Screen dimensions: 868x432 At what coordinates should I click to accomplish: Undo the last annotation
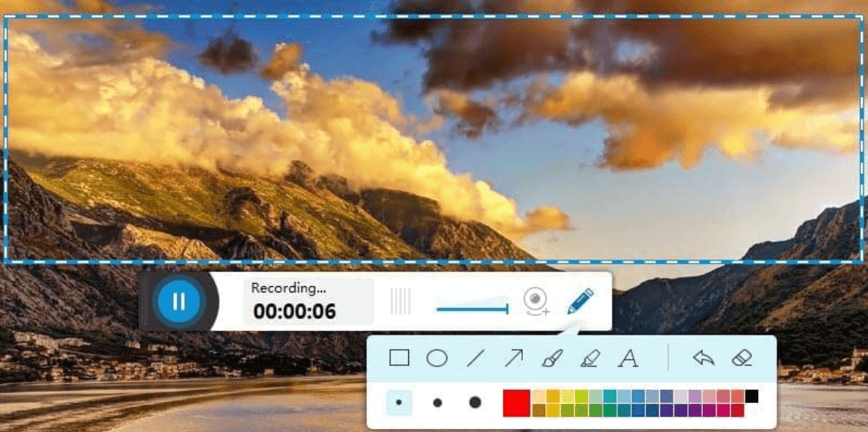704,358
